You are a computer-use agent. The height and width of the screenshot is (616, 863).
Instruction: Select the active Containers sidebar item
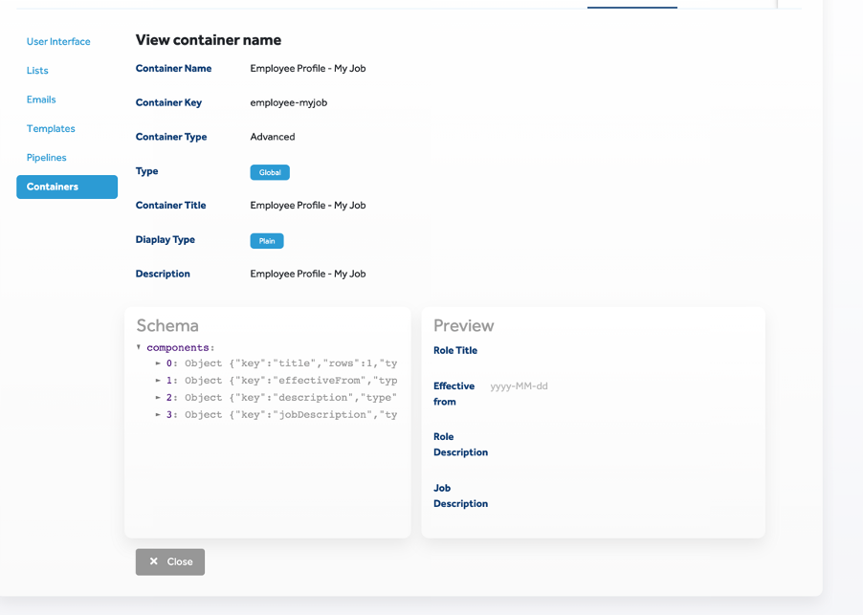tap(66, 187)
